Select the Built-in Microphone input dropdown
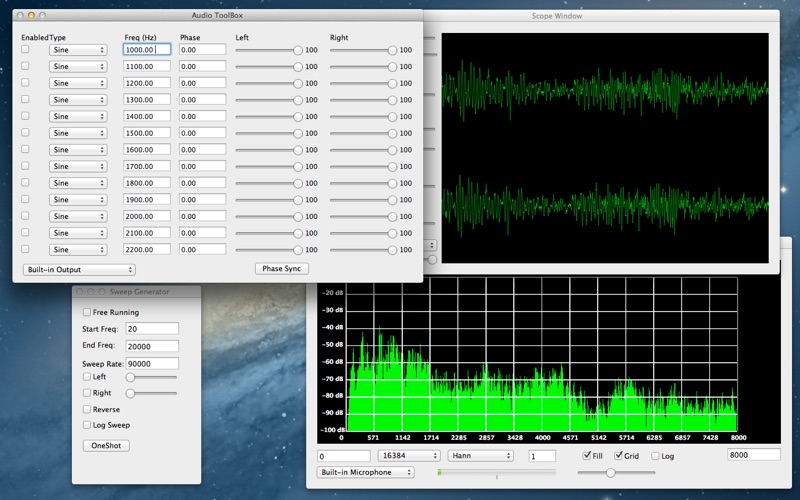800x500 pixels. coord(365,472)
